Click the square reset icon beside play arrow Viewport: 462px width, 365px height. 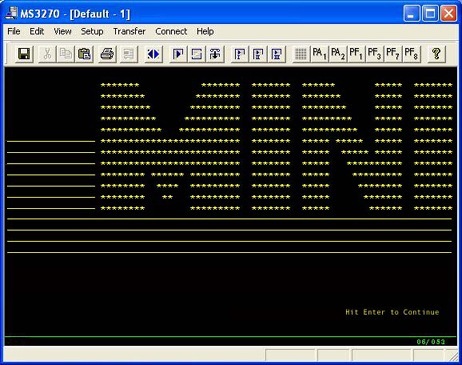pyautogui.click(x=197, y=54)
